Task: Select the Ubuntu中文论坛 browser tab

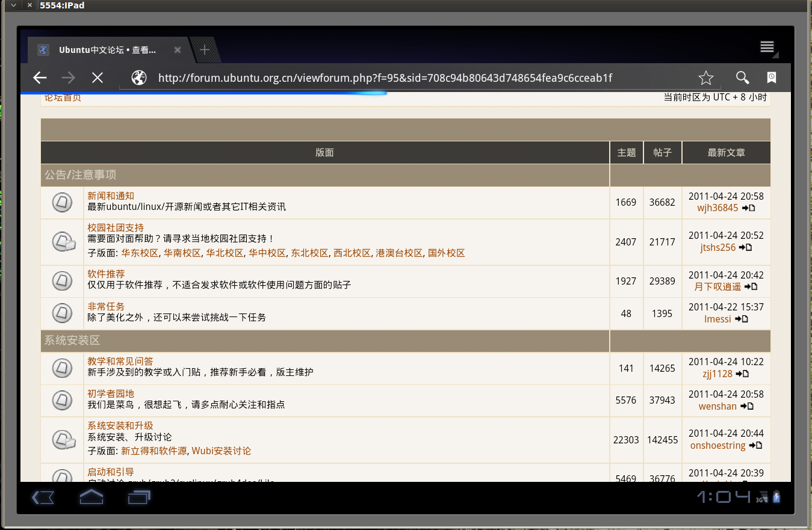Action: (x=108, y=50)
